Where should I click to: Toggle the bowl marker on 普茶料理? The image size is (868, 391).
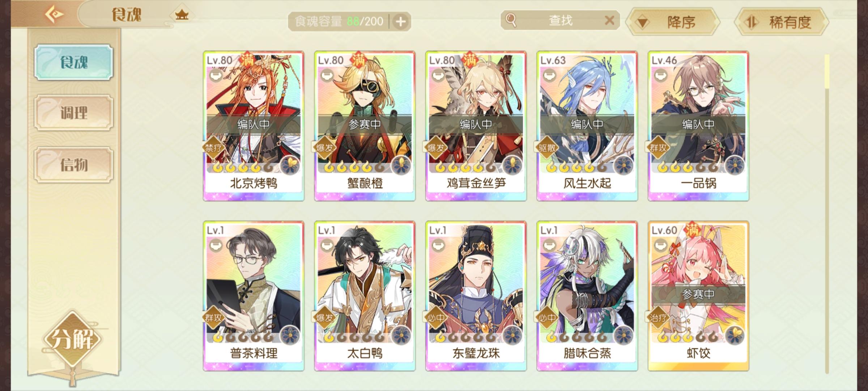pos(216,245)
